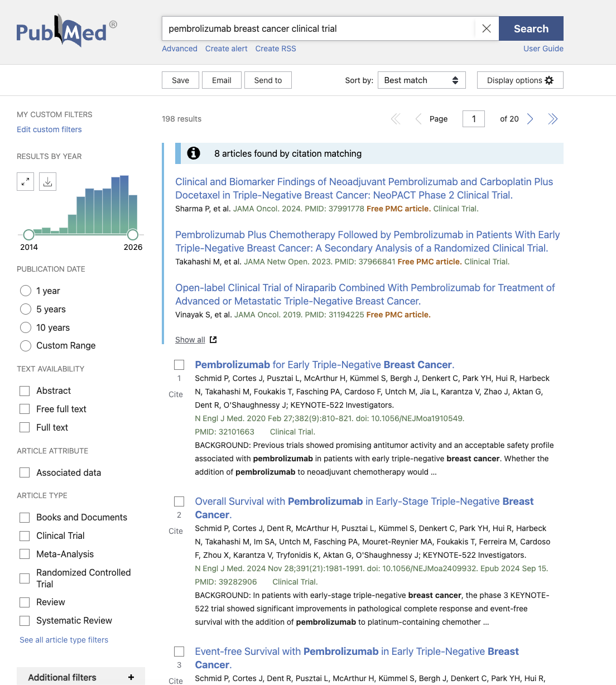Open the User Guide link
Viewport: 616px width, 685px height.
543,49
